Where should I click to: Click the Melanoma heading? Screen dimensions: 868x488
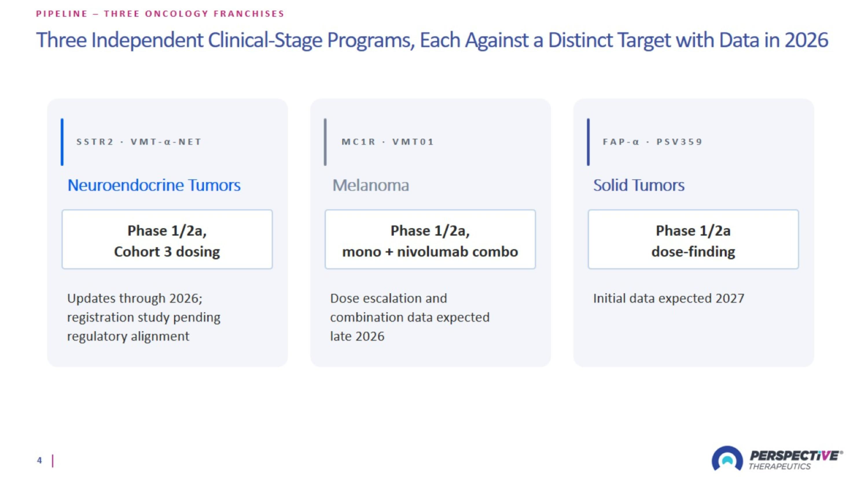click(x=371, y=185)
